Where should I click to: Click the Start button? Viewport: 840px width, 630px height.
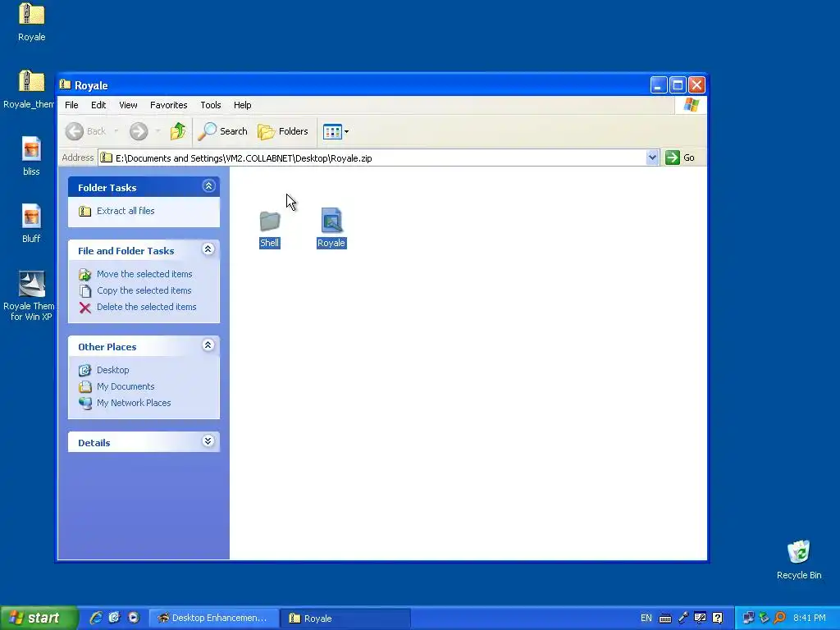click(x=39, y=618)
